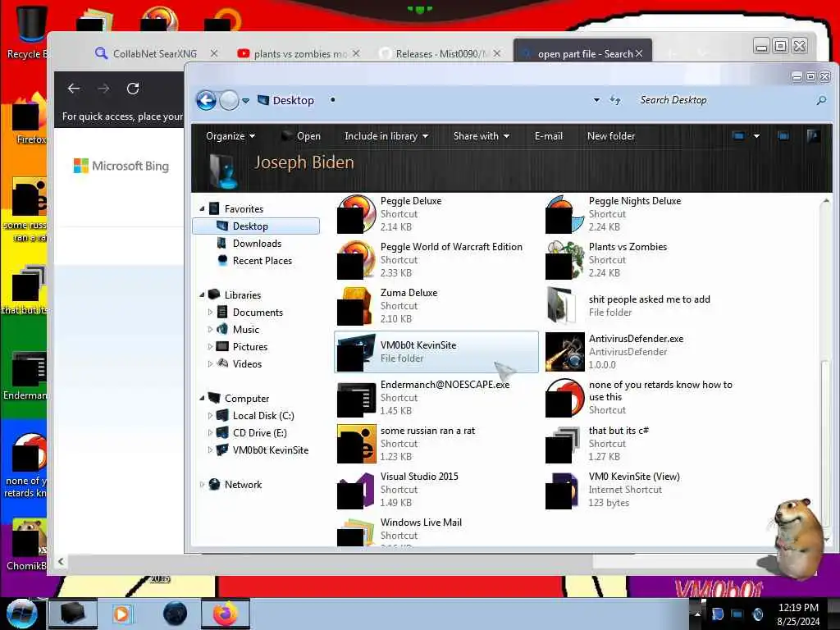Select Videos library in the navigation pane
Image resolution: width=840 pixels, height=630 pixels.
point(247,363)
